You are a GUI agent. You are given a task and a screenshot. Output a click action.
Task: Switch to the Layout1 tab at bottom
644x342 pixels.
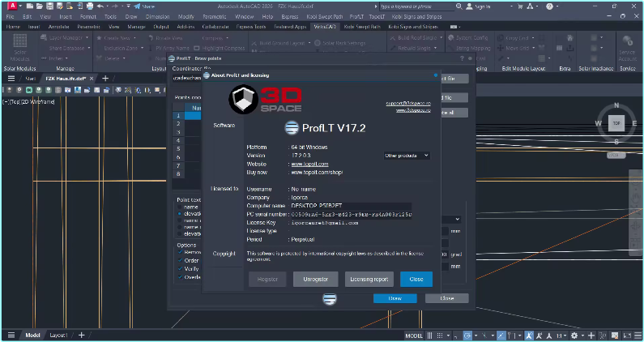point(58,335)
